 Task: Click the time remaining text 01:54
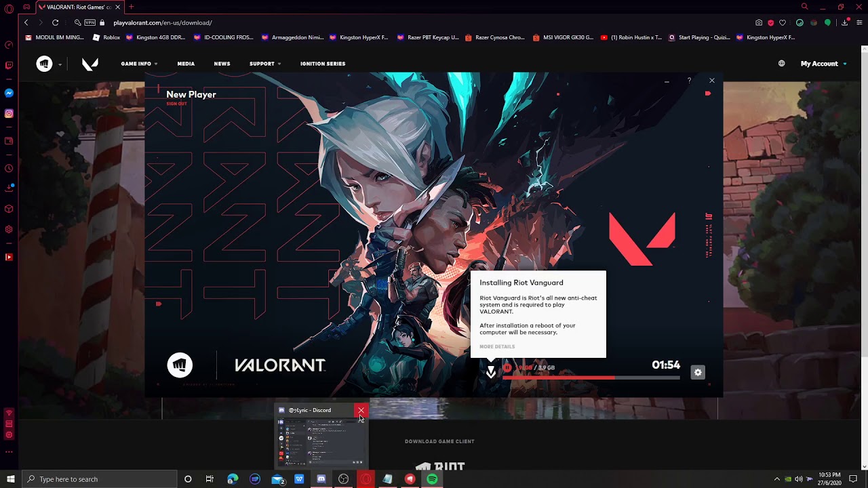(x=666, y=365)
